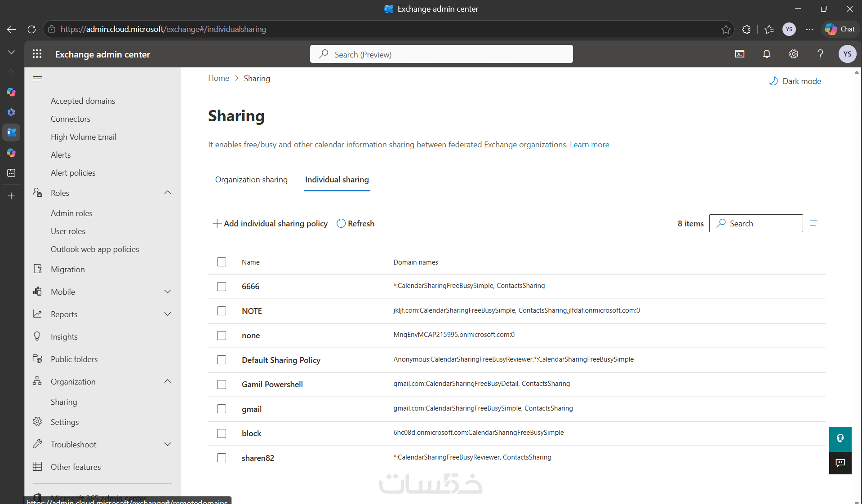Viewport: 862px width, 504px height.
Task: Open the favorites list icon
Action: click(769, 29)
